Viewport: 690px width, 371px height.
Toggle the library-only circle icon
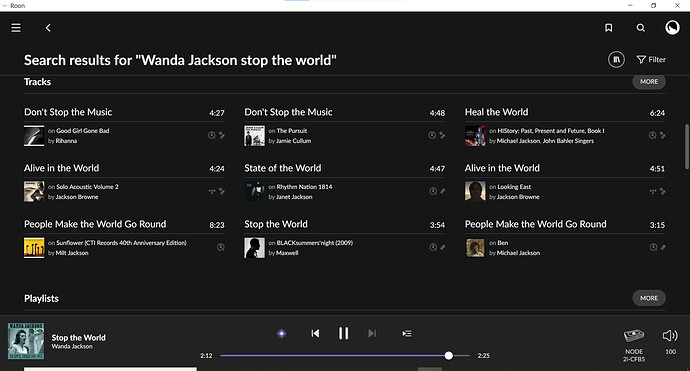click(616, 59)
